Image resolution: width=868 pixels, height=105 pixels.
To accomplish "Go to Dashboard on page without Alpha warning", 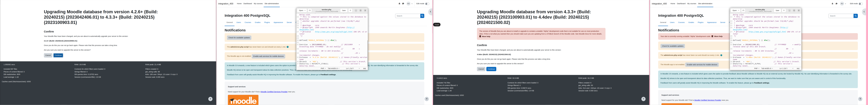I will coord(248,4).
